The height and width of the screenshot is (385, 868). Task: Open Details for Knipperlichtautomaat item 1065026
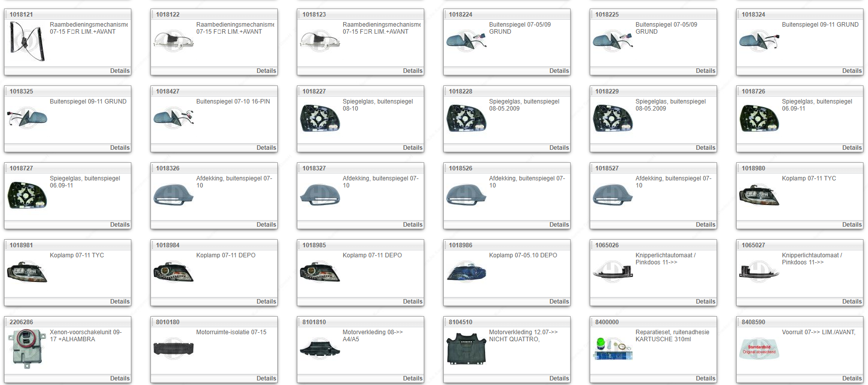click(705, 302)
